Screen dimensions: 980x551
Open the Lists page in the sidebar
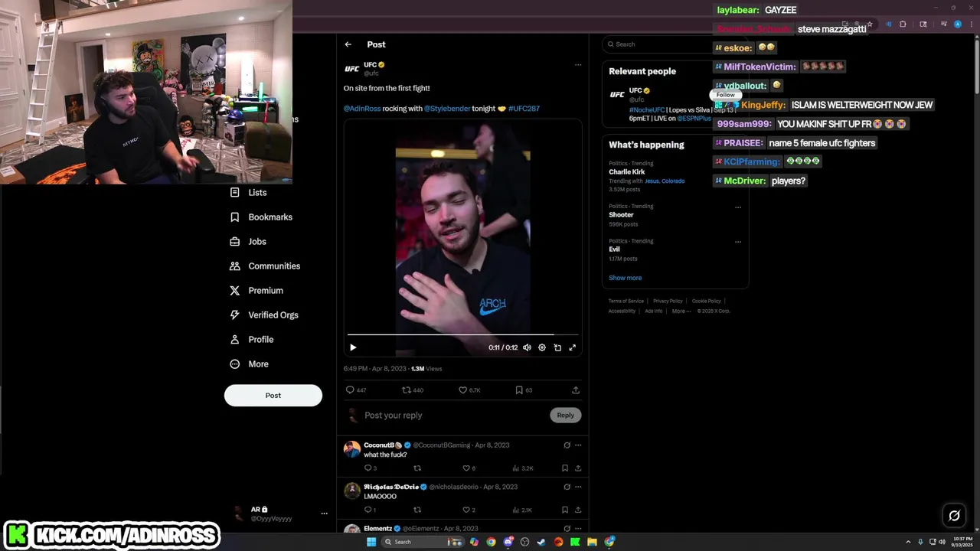click(249, 193)
